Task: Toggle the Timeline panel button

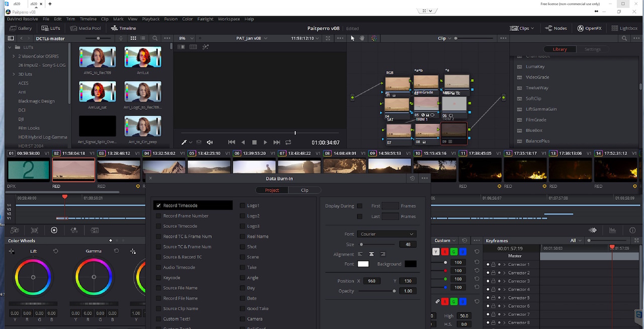Action: click(x=123, y=28)
